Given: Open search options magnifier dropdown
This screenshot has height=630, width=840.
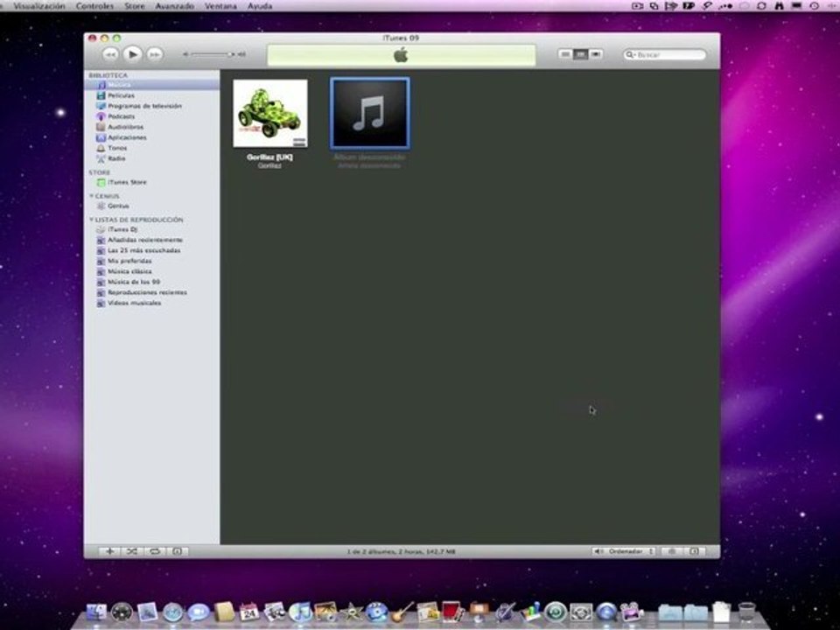Looking at the screenshot, I should [630, 54].
